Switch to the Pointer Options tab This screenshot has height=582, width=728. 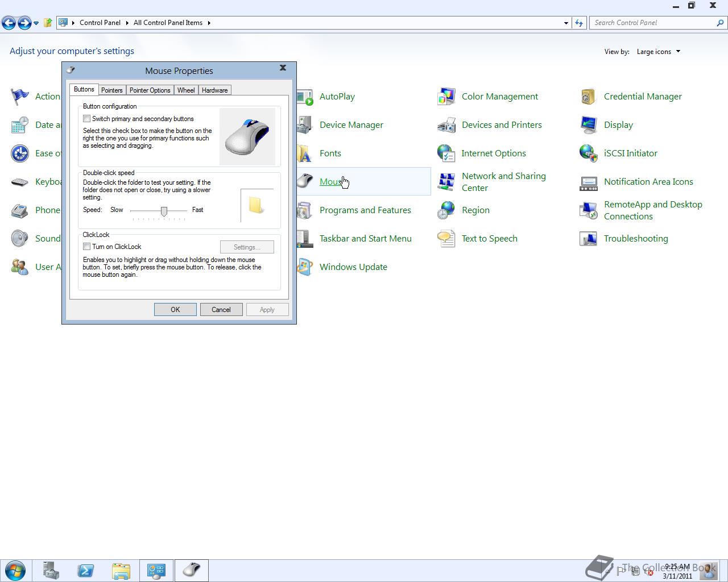point(150,90)
